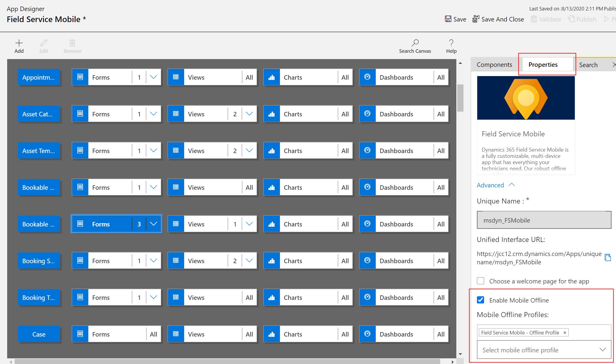Switch to the Search tab
This screenshot has width=616, height=364.
tap(588, 65)
